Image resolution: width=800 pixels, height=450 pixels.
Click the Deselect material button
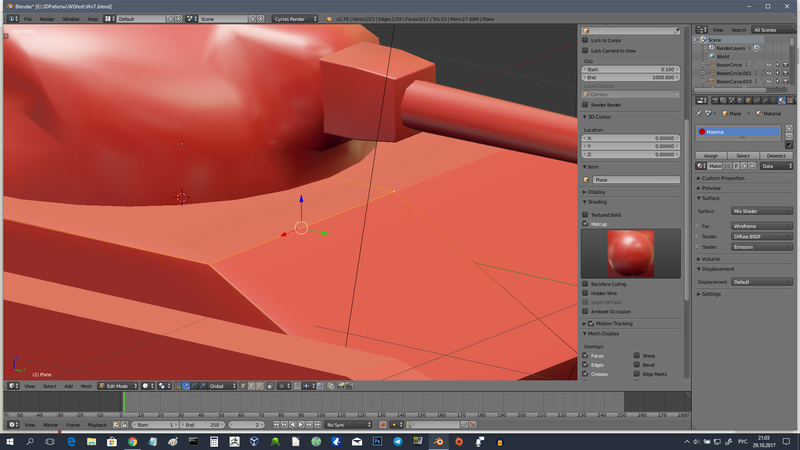pyautogui.click(x=776, y=156)
